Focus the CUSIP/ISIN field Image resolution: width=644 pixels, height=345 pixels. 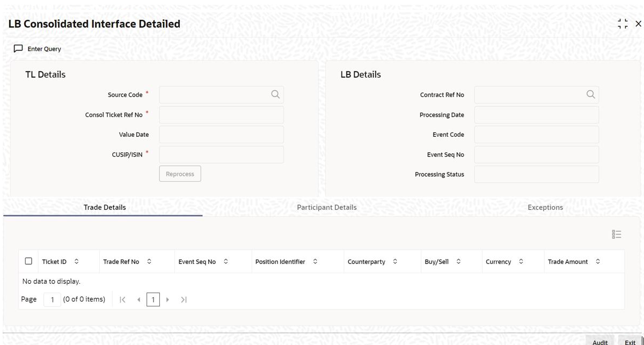[222, 155]
